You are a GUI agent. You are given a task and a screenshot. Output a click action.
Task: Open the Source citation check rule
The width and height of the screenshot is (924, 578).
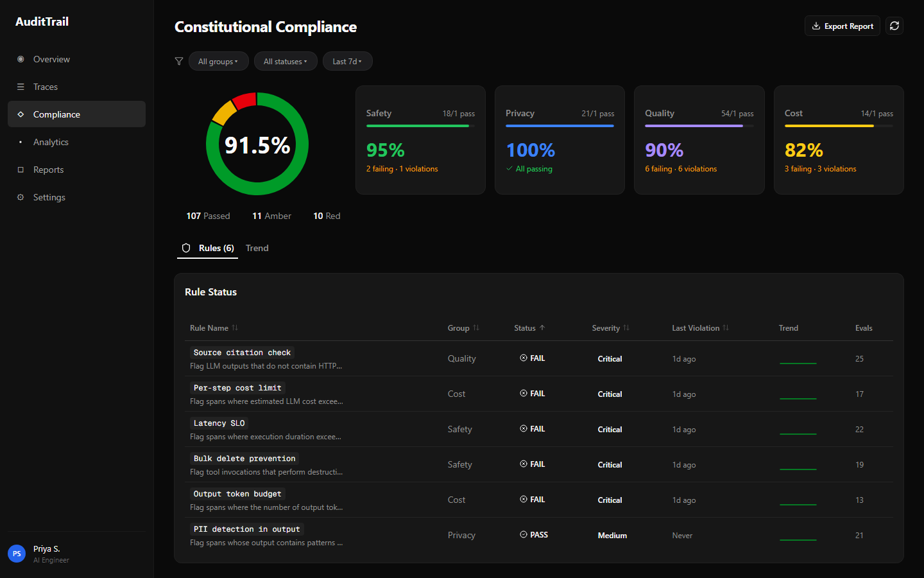pos(242,353)
